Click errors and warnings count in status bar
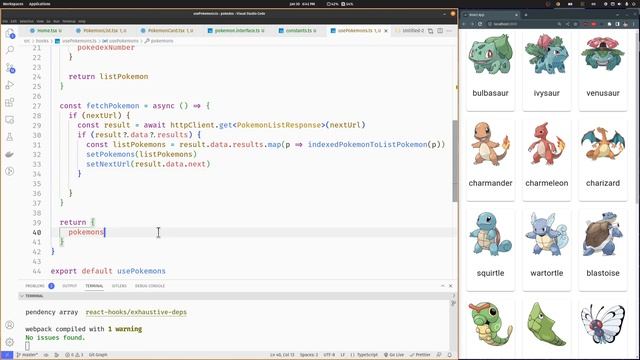Screen dimensions: 640x360 74,355
